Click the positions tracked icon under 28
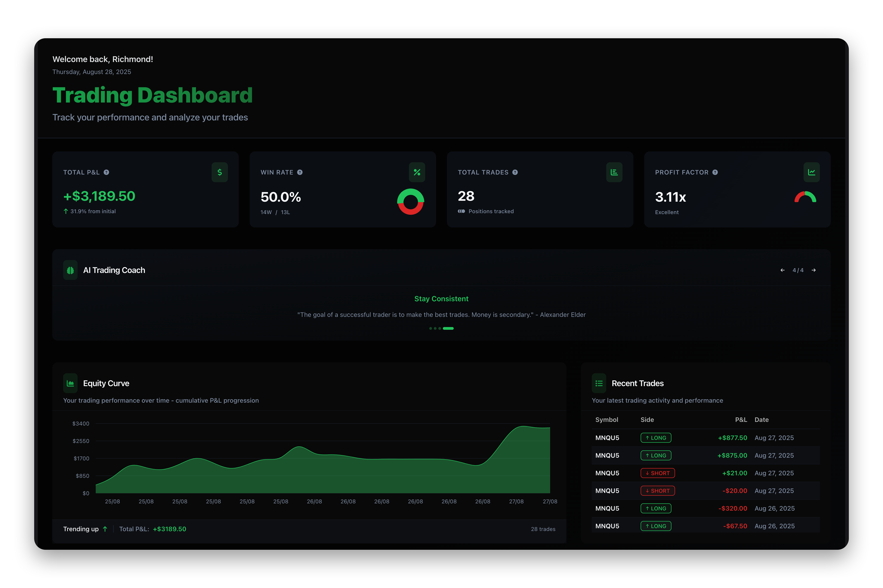This screenshot has width=883, height=588. coord(462,211)
